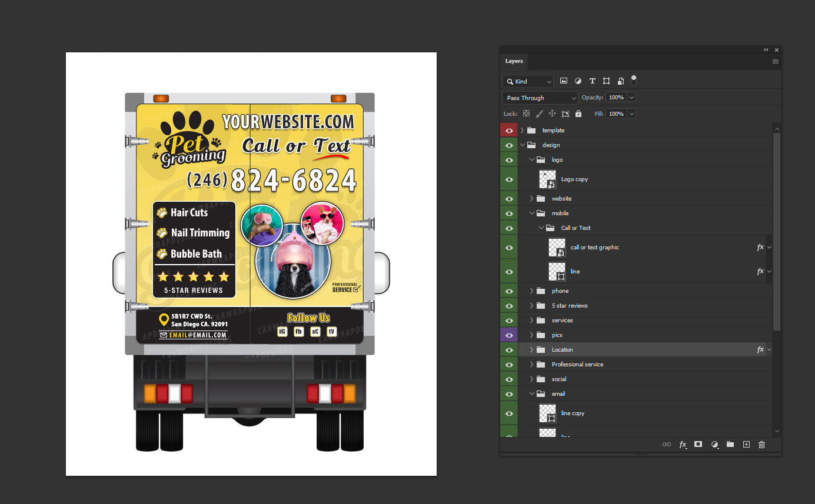Image resolution: width=815 pixels, height=504 pixels.
Task: Hide the template group layer
Action: (x=509, y=131)
